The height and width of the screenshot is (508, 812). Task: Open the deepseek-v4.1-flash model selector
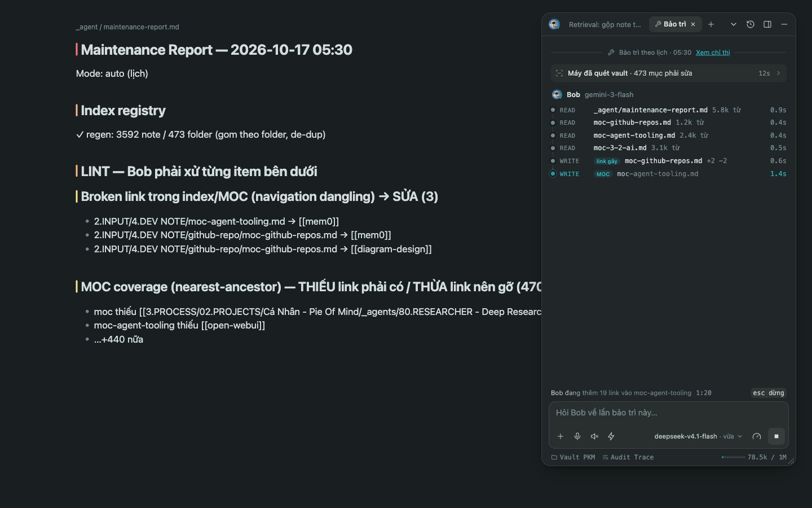[x=698, y=436]
